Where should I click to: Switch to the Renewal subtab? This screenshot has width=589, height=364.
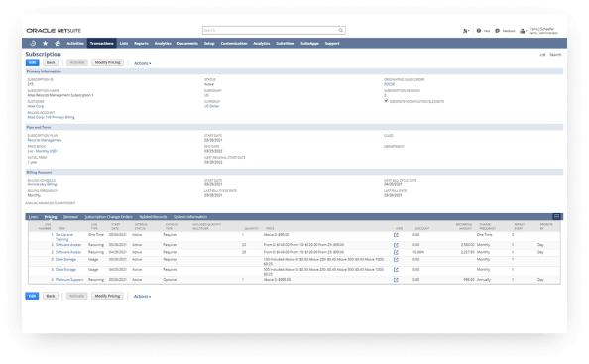[x=70, y=217]
